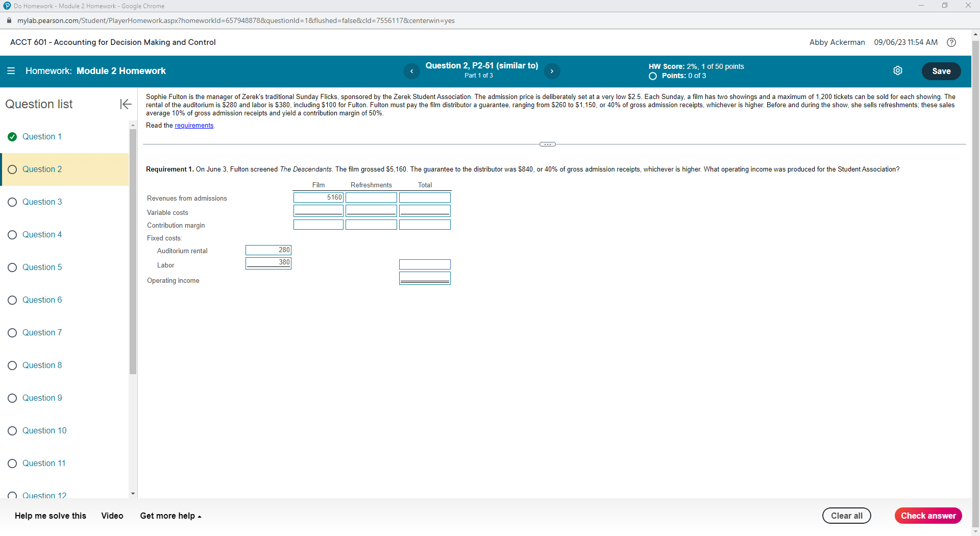The width and height of the screenshot is (980, 536).
Task: Click Refreshments variable costs field
Action: point(371,210)
